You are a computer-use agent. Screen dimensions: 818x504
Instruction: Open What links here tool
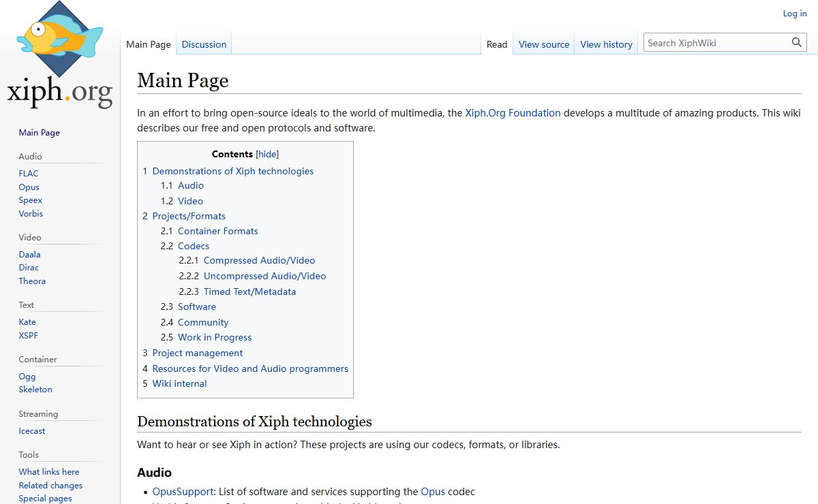click(x=49, y=471)
